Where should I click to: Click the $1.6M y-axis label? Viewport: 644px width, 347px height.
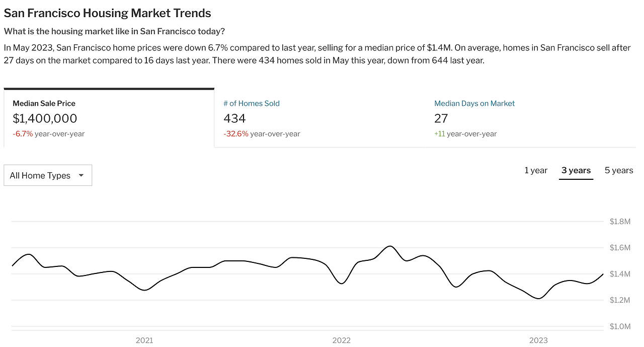(x=620, y=248)
